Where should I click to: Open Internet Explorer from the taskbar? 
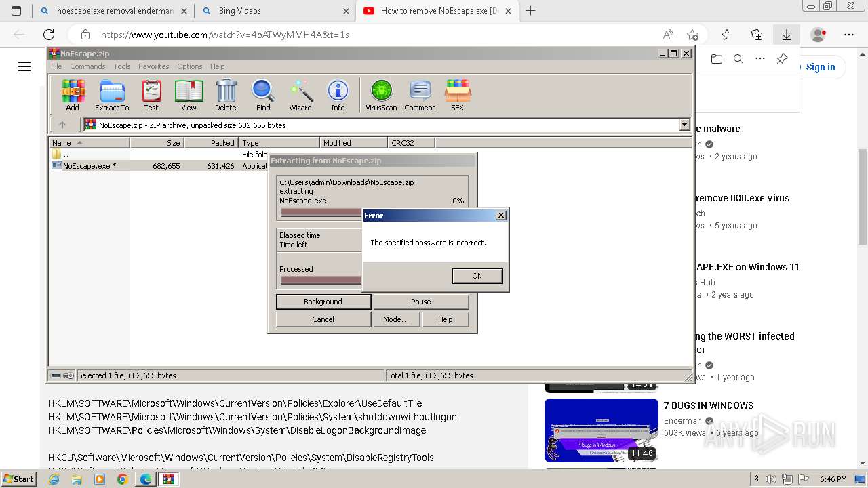54,479
